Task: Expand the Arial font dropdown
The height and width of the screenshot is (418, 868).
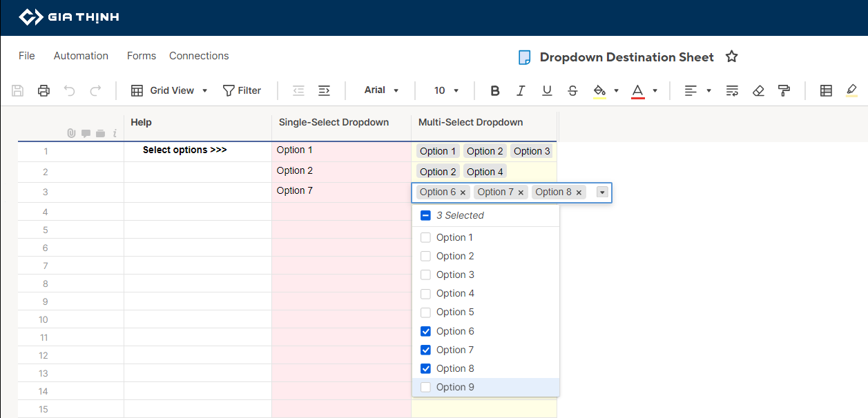Action: [x=381, y=90]
